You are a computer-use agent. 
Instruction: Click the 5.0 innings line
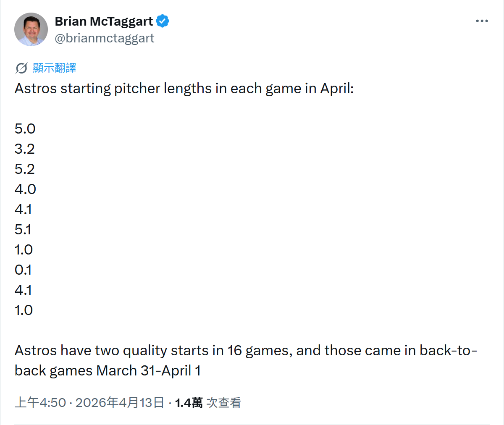click(x=25, y=129)
